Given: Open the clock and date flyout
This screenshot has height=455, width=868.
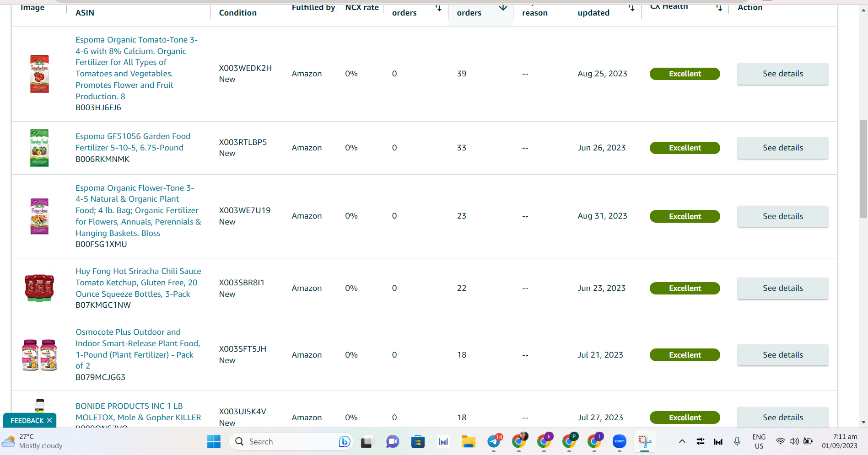Looking at the screenshot, I should click(840, 441).
